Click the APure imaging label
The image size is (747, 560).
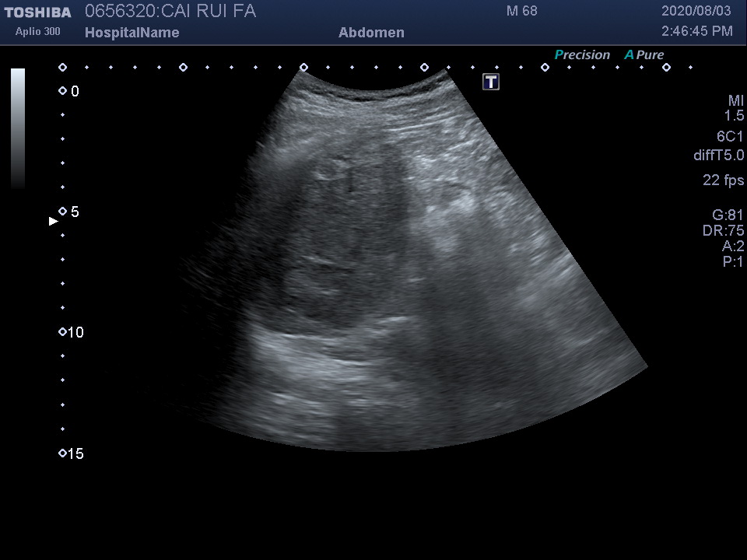pyautogui.click(x=644, y=54)
